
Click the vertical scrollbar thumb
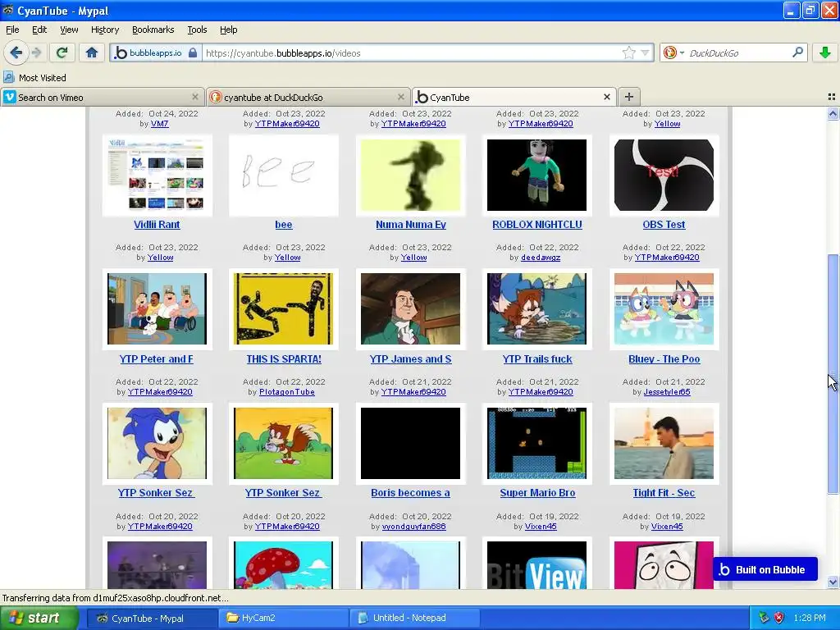833,374
